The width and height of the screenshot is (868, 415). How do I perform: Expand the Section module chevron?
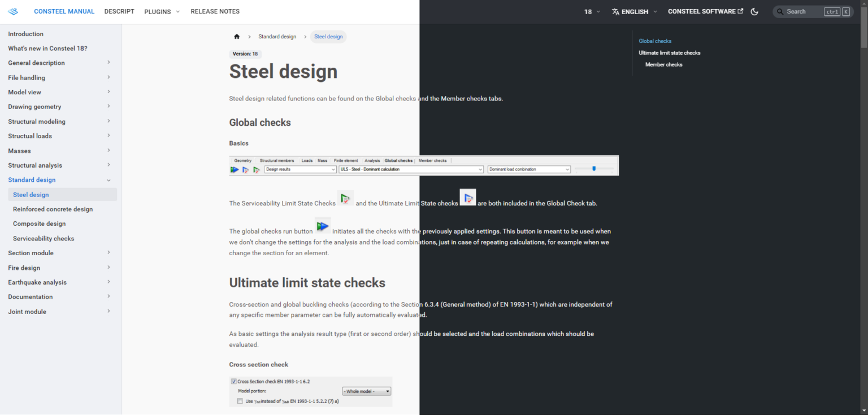(x=108, y=253)
